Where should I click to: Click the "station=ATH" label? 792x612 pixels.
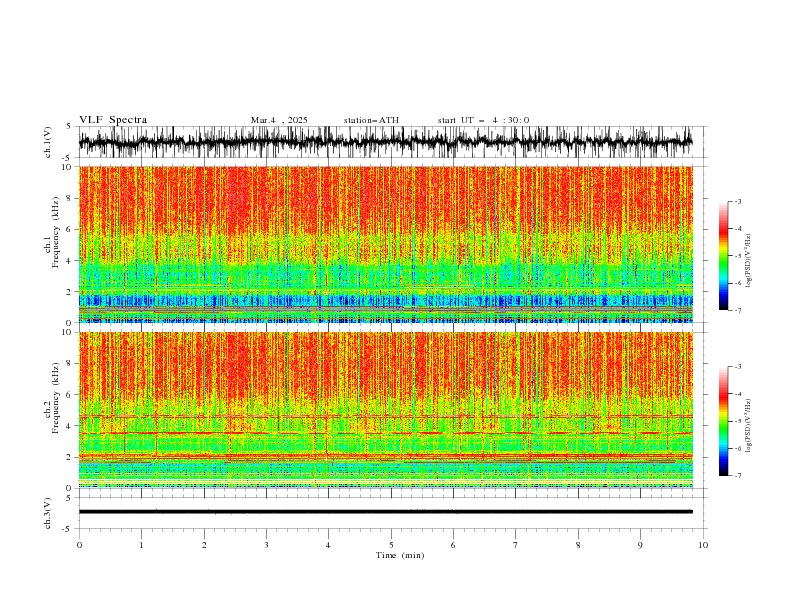click(371, 120)
